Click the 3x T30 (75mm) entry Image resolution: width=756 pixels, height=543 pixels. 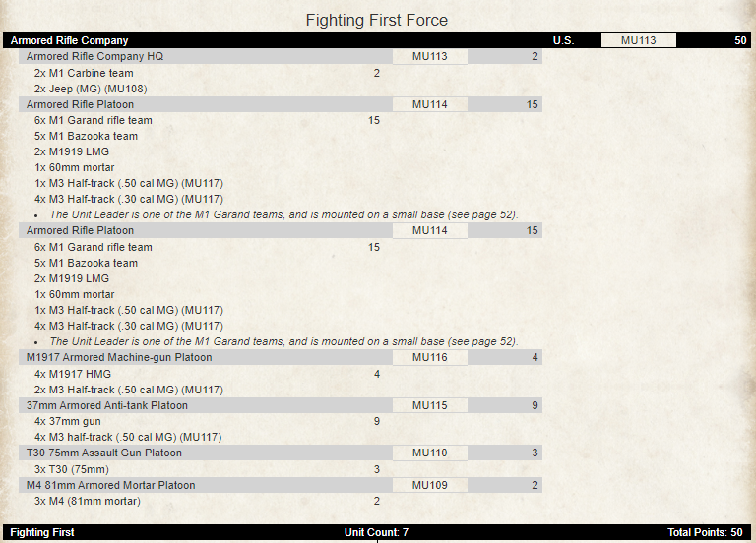pos(69,469)
